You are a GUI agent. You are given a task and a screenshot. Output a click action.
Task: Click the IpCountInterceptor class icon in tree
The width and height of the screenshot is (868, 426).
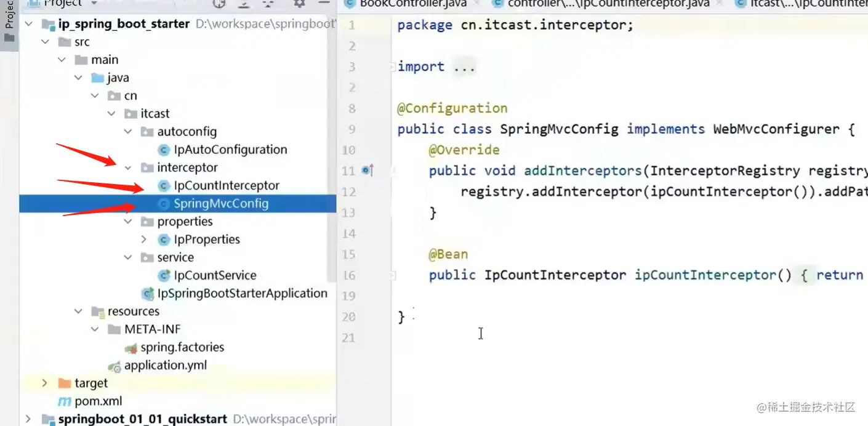point(164,185)
